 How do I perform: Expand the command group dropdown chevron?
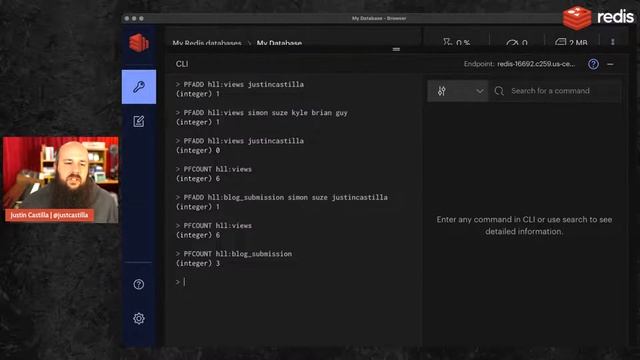[x=480, y=91]
